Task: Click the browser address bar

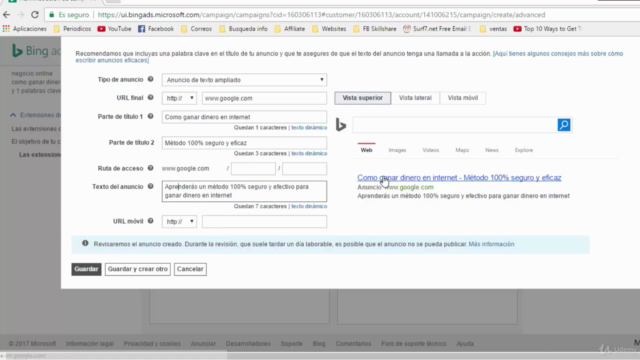Action: pyautogui.click(x=321, y=15)
